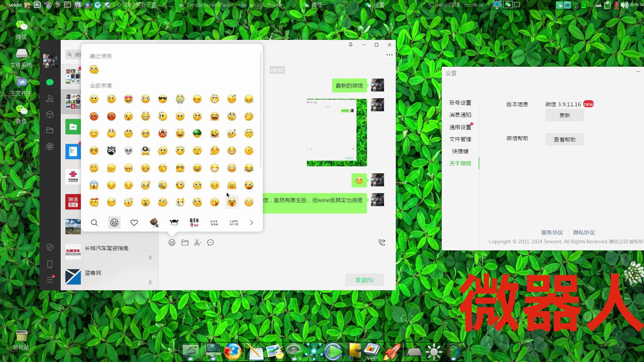
Task: Insert the crying loudly emoji
Action: [180, 99]
